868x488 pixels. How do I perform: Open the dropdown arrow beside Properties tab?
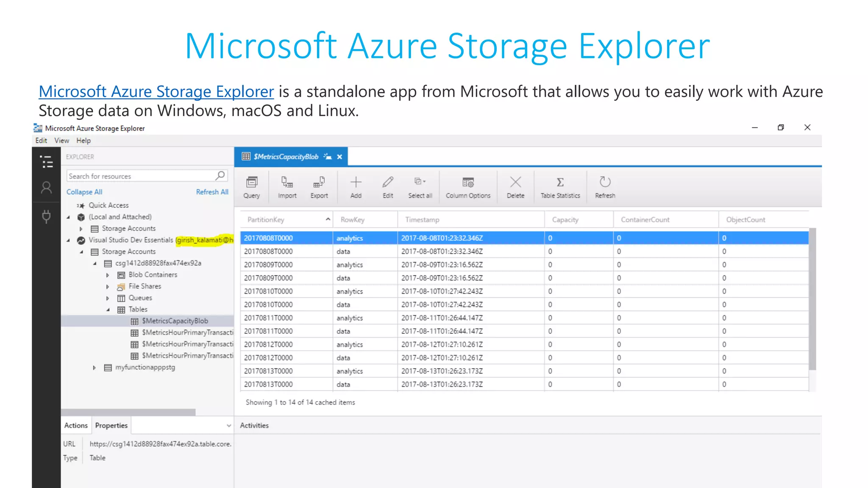[x=229, y=426]
